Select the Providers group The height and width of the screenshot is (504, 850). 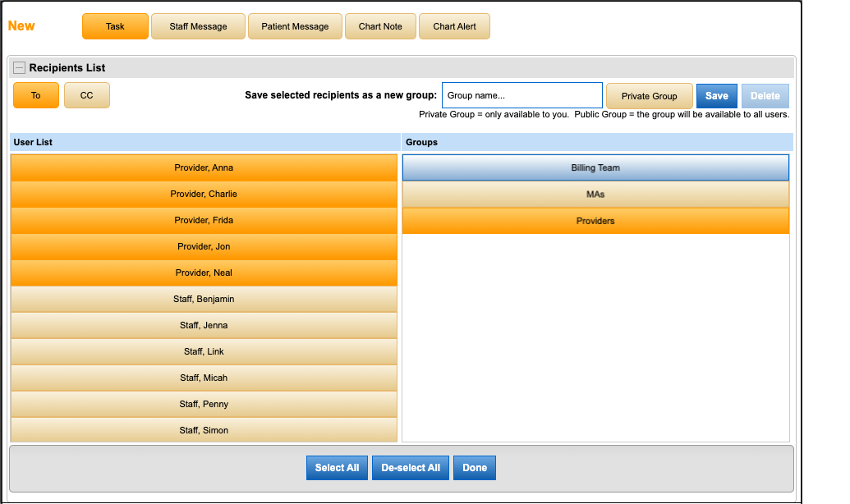point(595,220)
